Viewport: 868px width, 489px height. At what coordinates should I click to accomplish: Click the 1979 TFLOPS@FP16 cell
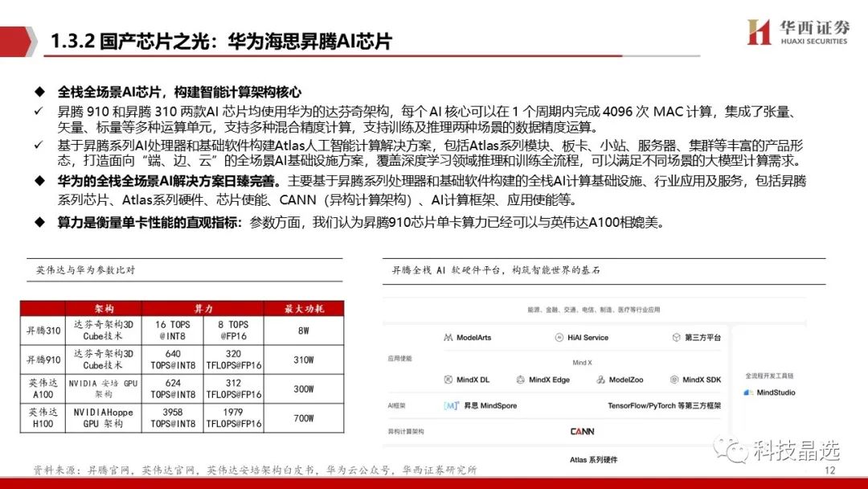[233, 418]
